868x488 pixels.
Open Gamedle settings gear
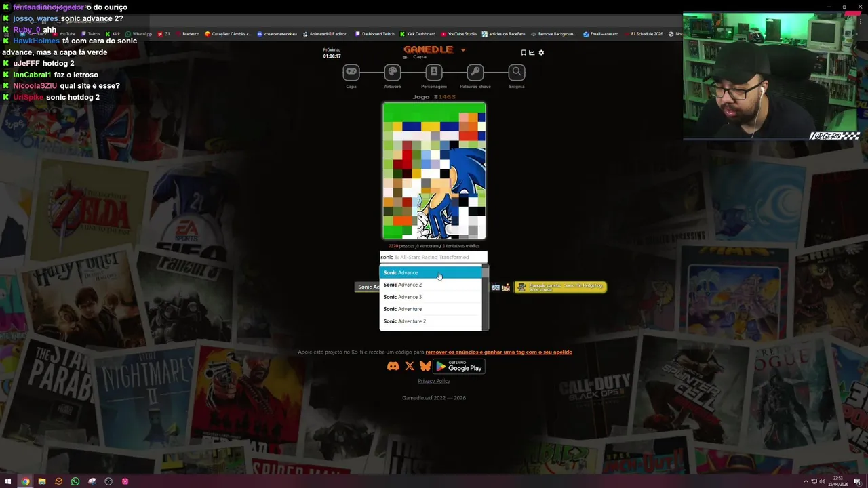coord(541,52)
